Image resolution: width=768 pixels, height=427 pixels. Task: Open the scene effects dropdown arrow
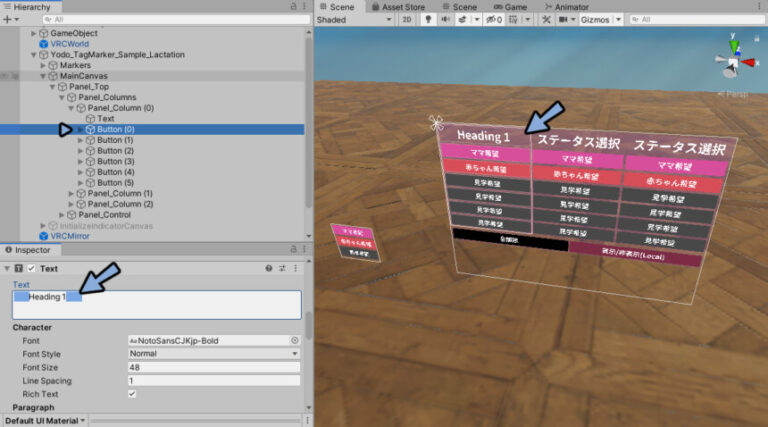(x=477, y=20)
